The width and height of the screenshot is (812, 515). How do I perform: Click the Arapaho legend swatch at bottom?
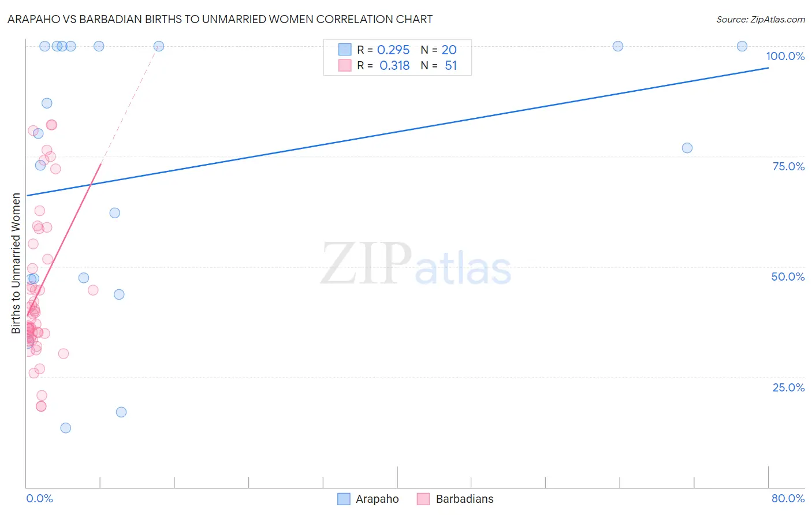pos(344,499)
